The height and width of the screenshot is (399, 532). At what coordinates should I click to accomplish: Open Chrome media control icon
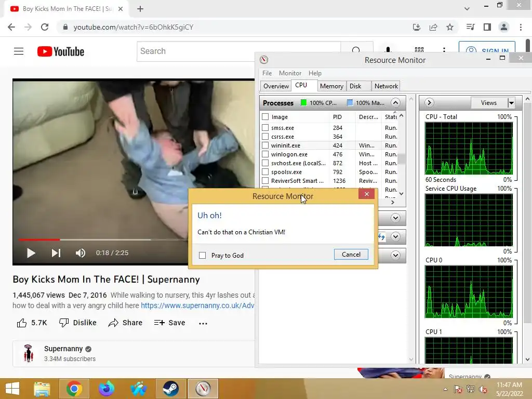point(470,27)
